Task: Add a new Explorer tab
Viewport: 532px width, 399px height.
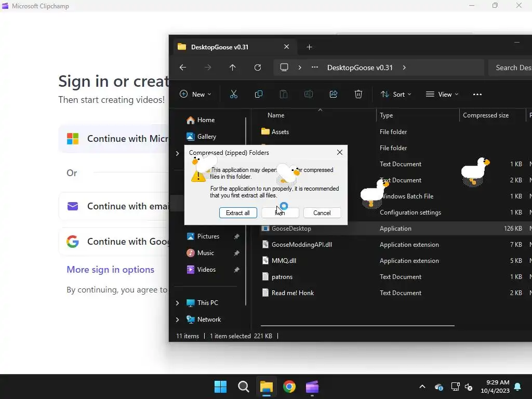Action: pos(309,47)
